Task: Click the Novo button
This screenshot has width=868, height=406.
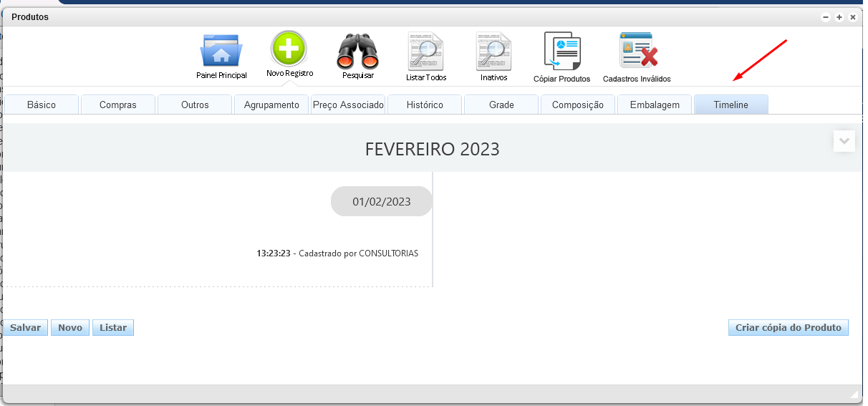Action: click(x=70, y=327)
